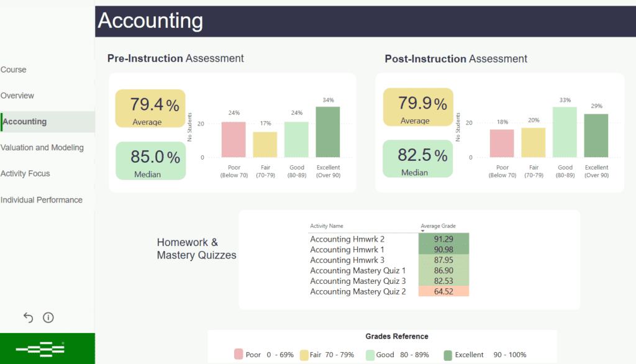636x364 pixels.
Task: Switch to Activity Focus page
Action: (25, 174)
